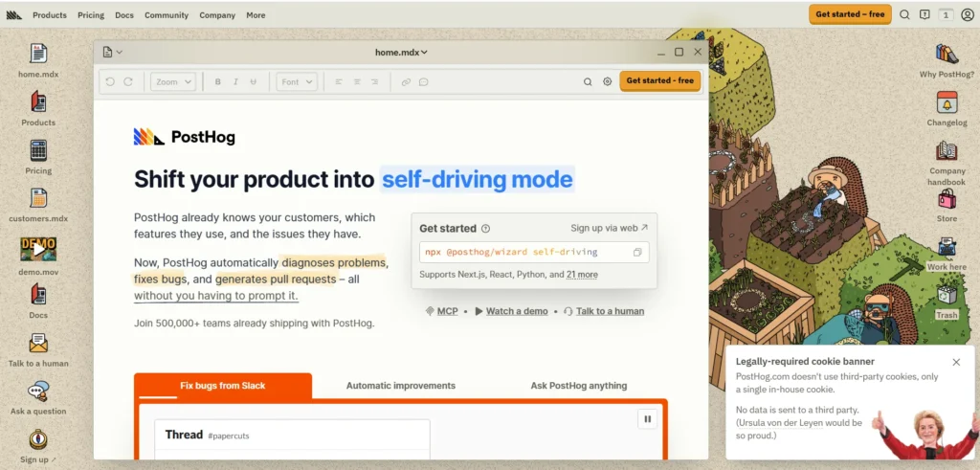Select the Fix bugs from Slack tab
The height and width of the screenshot is (470, 980).
[222, 386]
